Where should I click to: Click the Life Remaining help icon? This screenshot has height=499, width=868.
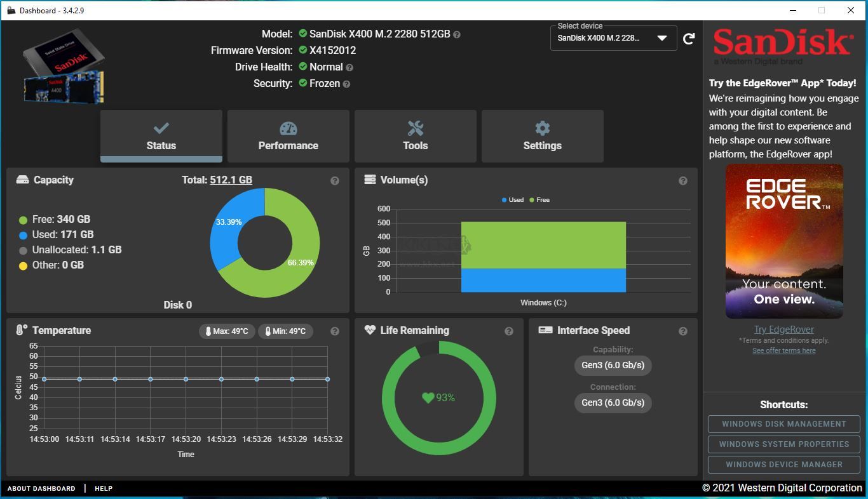[509, 331]
